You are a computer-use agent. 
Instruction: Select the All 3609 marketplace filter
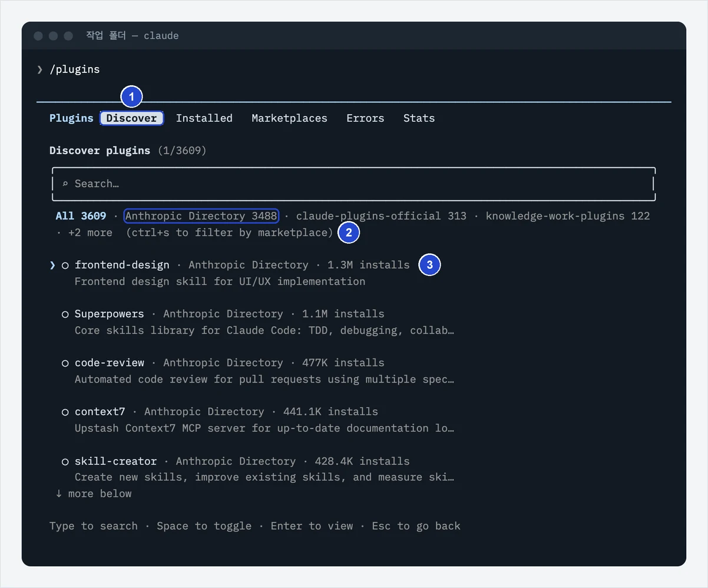(81, 216)
